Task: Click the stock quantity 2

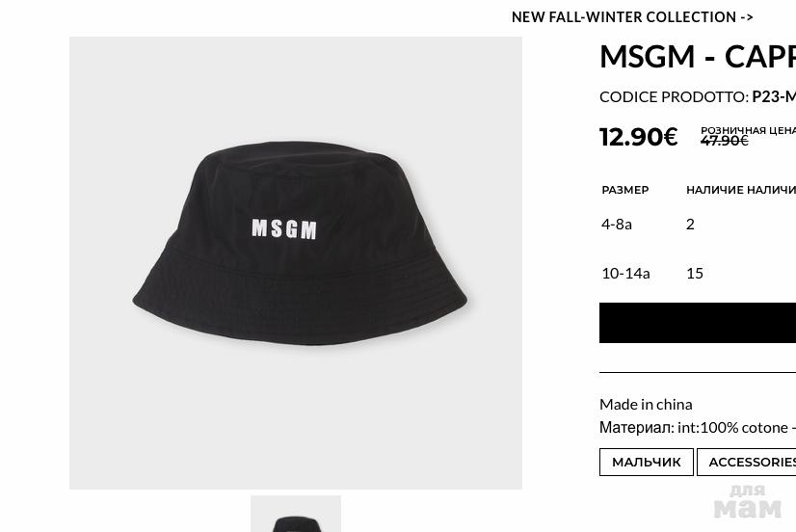Action: 690,224
